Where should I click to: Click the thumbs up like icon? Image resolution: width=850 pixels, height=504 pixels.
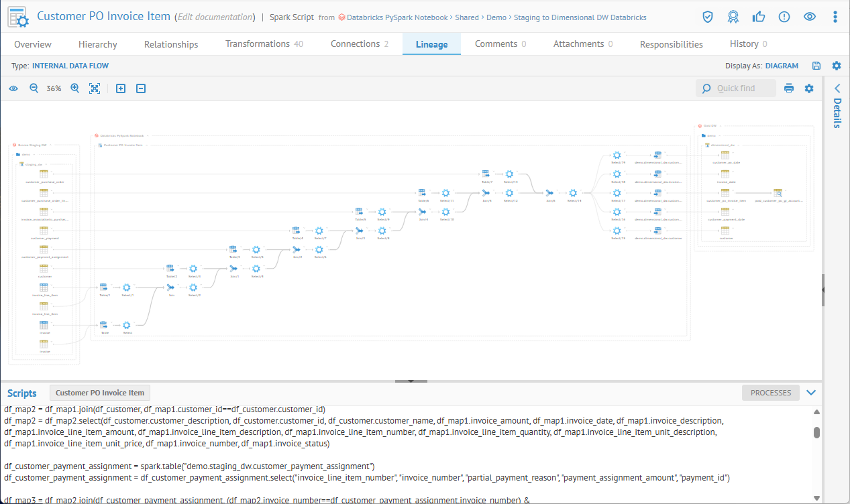pos(759,17)
